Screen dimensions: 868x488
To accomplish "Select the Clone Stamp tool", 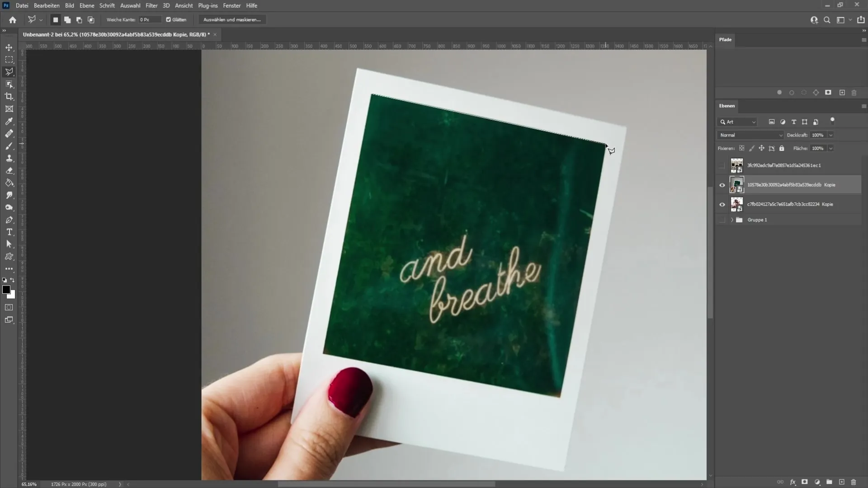I will [x=9, y=159].
